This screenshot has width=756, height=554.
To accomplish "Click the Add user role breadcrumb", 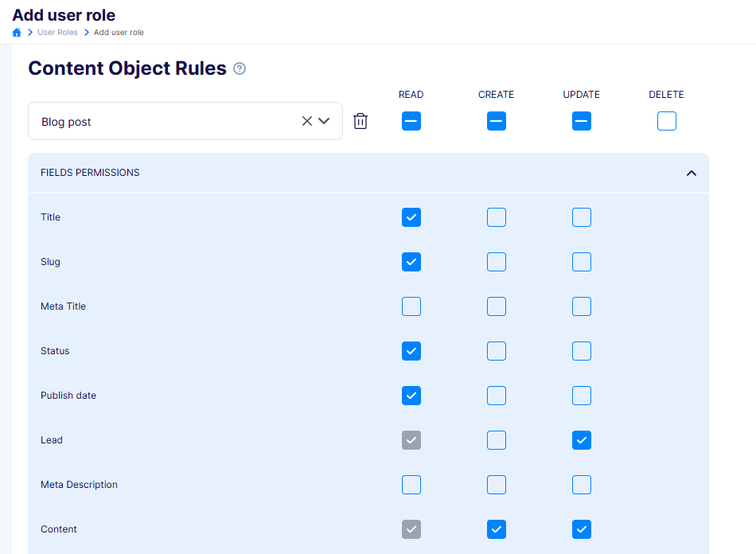I will [x=119, y=33].
